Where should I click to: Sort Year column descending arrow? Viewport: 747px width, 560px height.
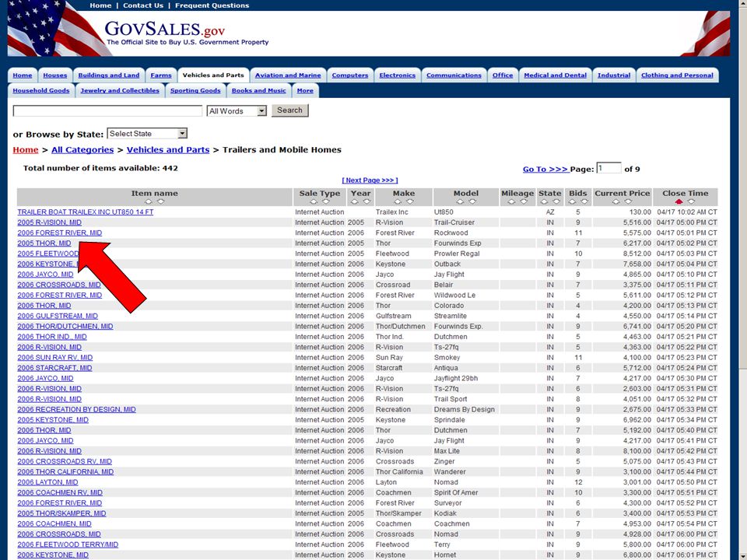366,201
